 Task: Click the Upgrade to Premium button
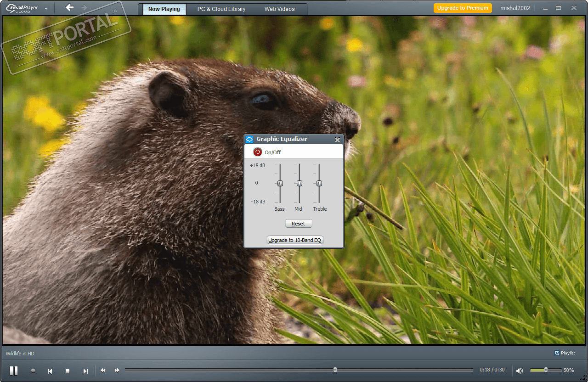tap(463, 8)
